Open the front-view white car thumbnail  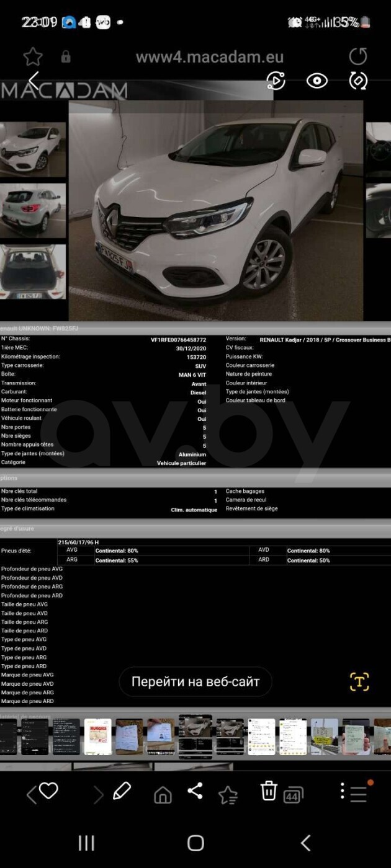(x=33, y=149)
